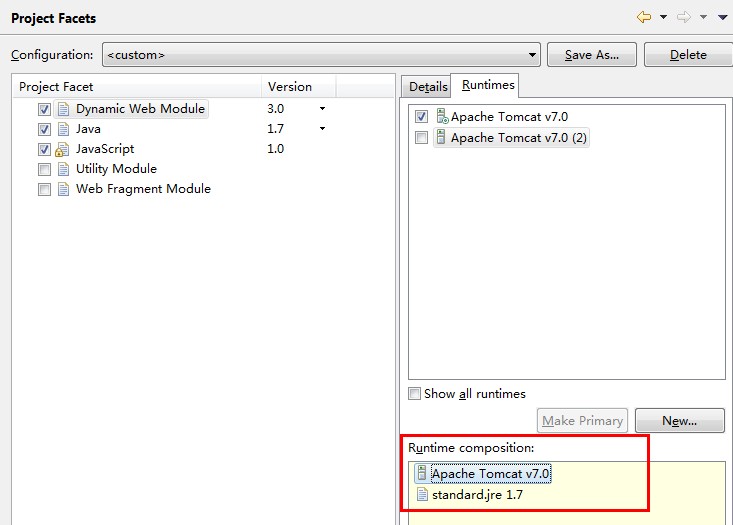Select the Dynamic Web Module row label
The image size is (733, 525).
pos(140,109)
